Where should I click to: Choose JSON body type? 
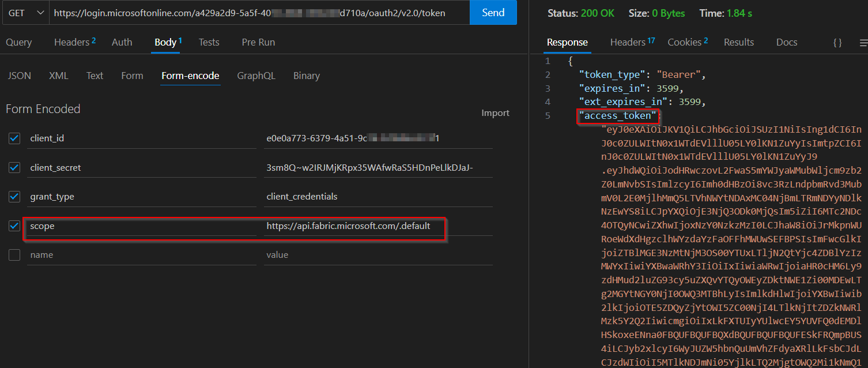tap(20, 76)
